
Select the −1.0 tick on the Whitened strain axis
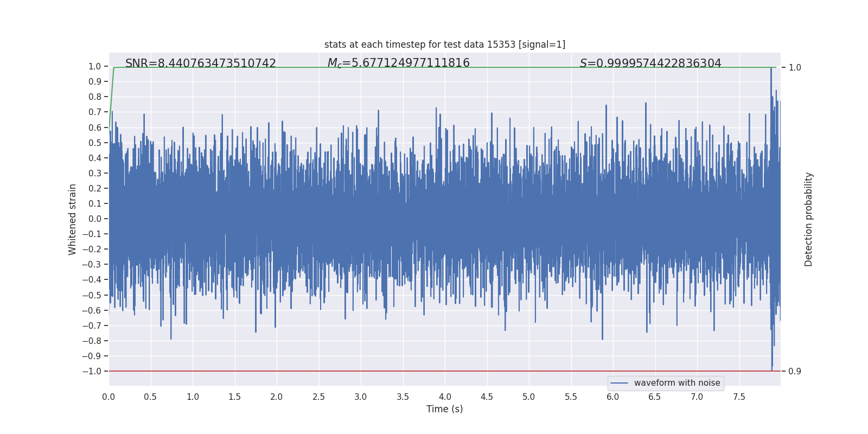[x=92, y=371]
